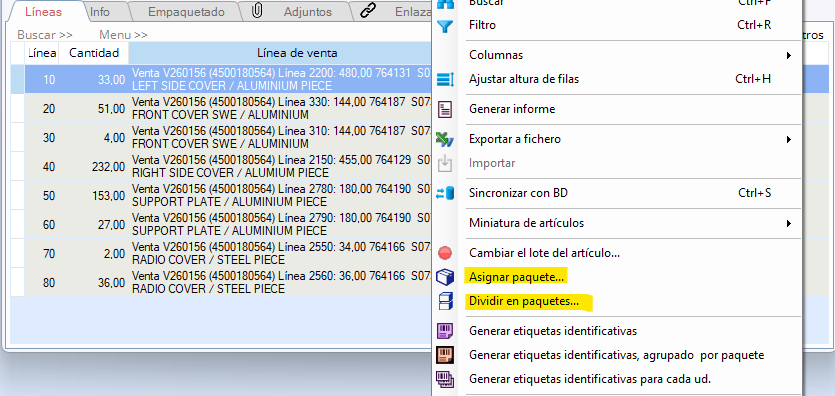This screenshot has width=835, height=396.
Task: Click the funnel icon next to Filtro
Action: click(x=445, y=26)
